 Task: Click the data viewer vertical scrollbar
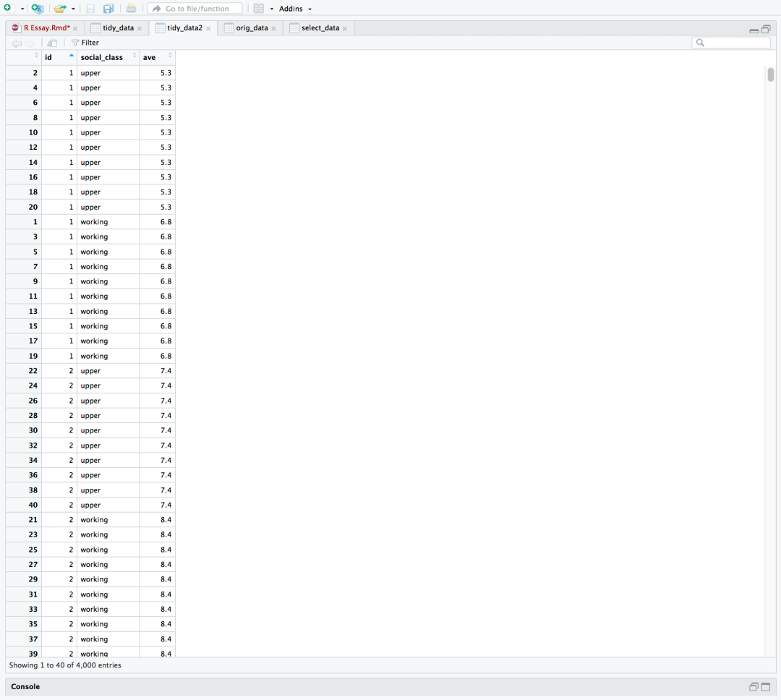click(771, 74)
